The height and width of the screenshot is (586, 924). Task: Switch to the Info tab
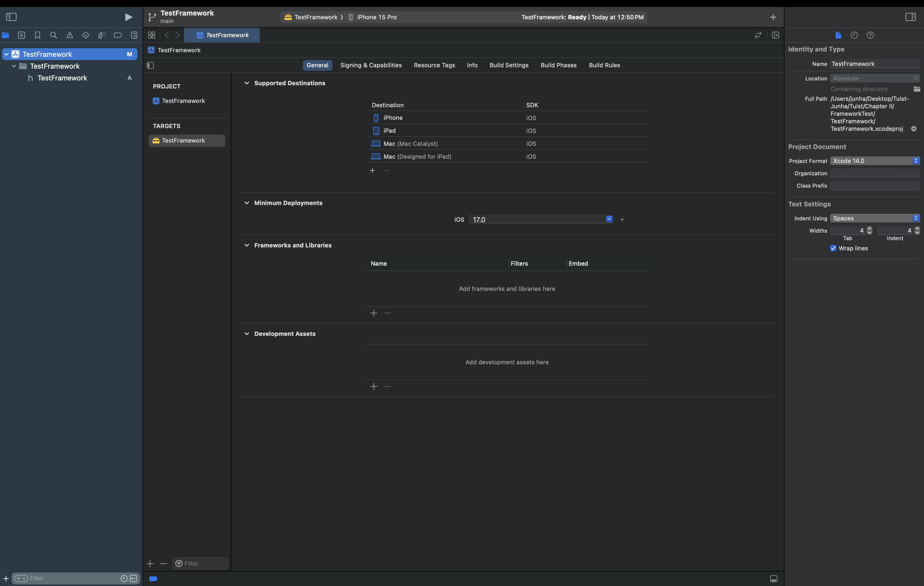pyautogui.click(x=472, y=65)
